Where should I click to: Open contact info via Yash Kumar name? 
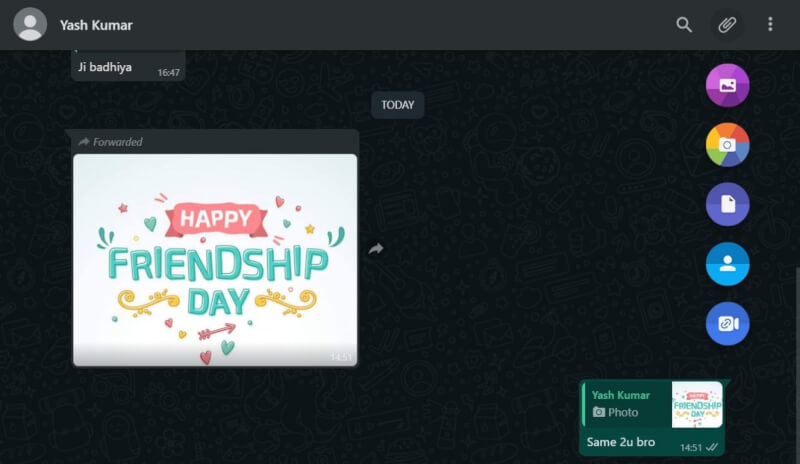(x=96, y=25)
